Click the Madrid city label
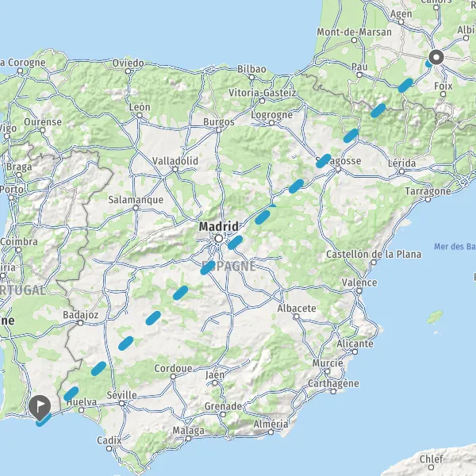This screenshot has height=476, width=476. (x=219, y=226)
